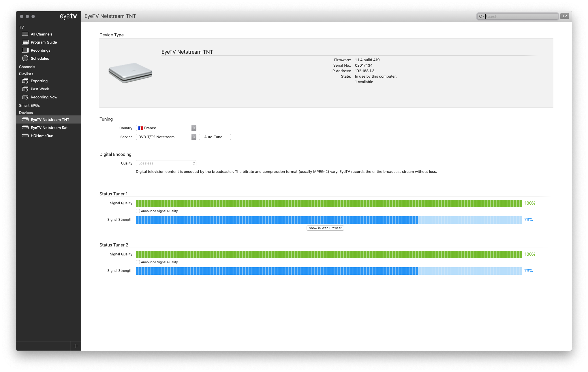Viewport: 588px width, 372px height.
Task: Click the 1 Available state text
Action: (x=364, y=82)
